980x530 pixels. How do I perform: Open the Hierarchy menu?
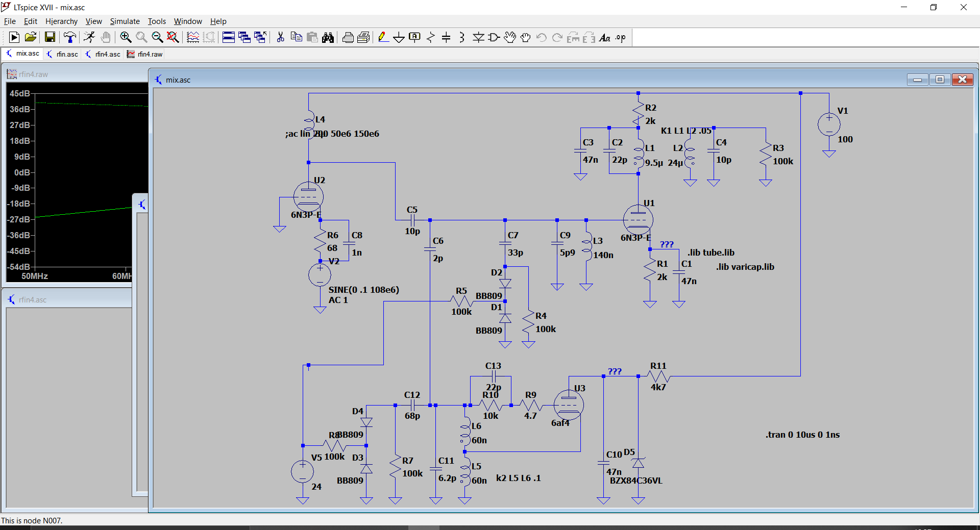(x=61, y=21)
